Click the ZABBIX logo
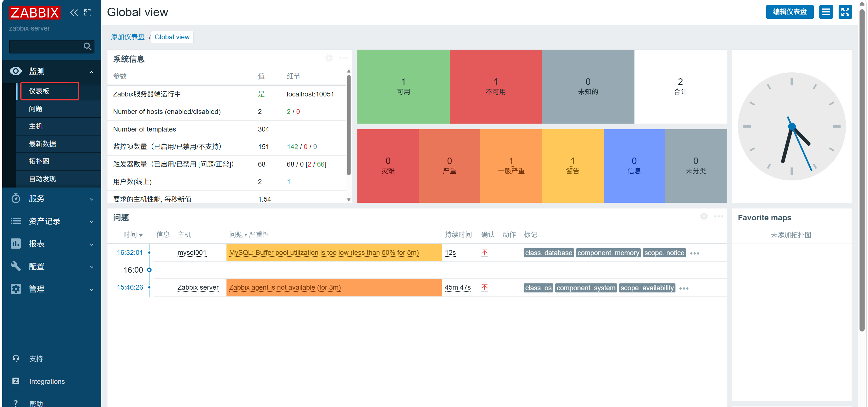The image size is (868, 407). click(x=35, y=12)
